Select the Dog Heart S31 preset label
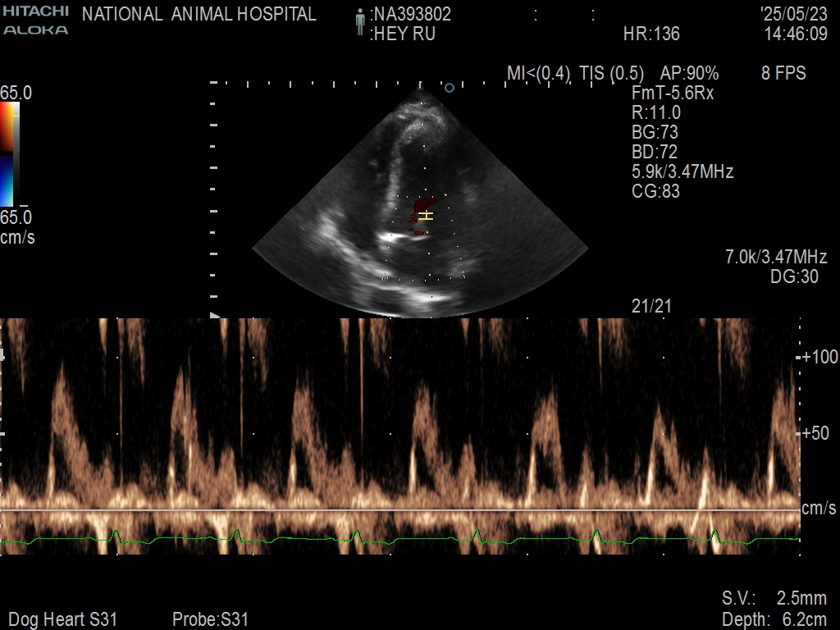840x630 pixels. click(62, 619)
